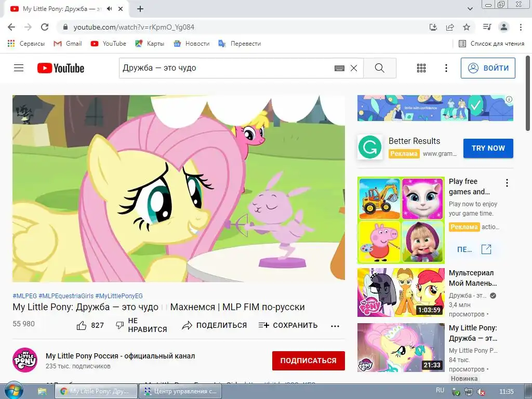532x399 pixels.
Task: Click the YouTube search magnifier button
Action: (380, 68)
